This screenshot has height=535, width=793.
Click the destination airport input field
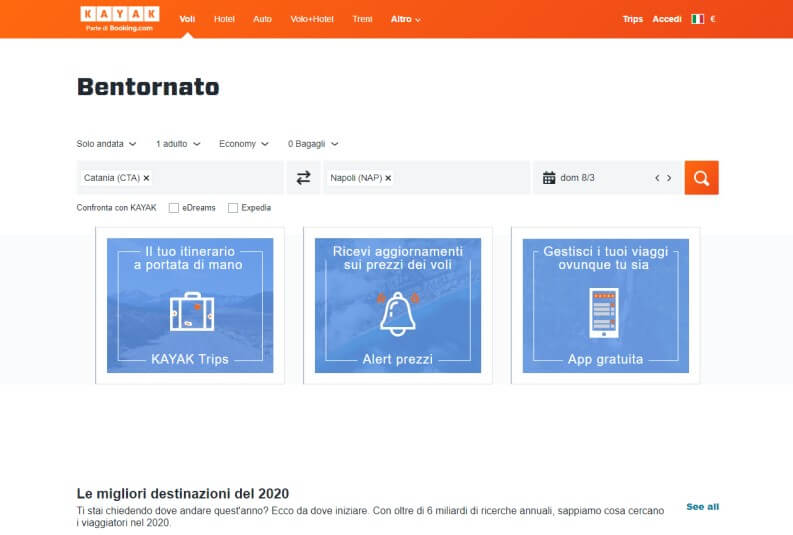tap(426, 177)
